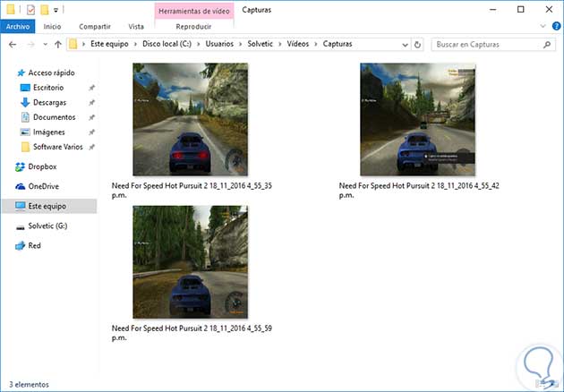Go back with the left arrow

point(13,45)
